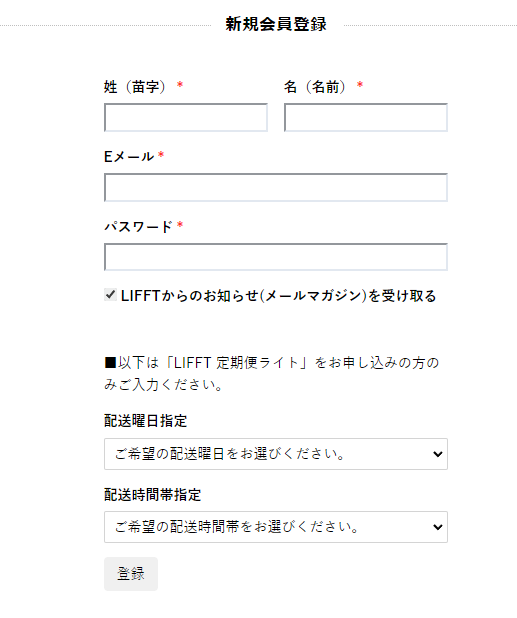The image size is (517, 618).
Task: Click the 名（名前） field label
Action: pyautogui.click(x=315, y=87)
